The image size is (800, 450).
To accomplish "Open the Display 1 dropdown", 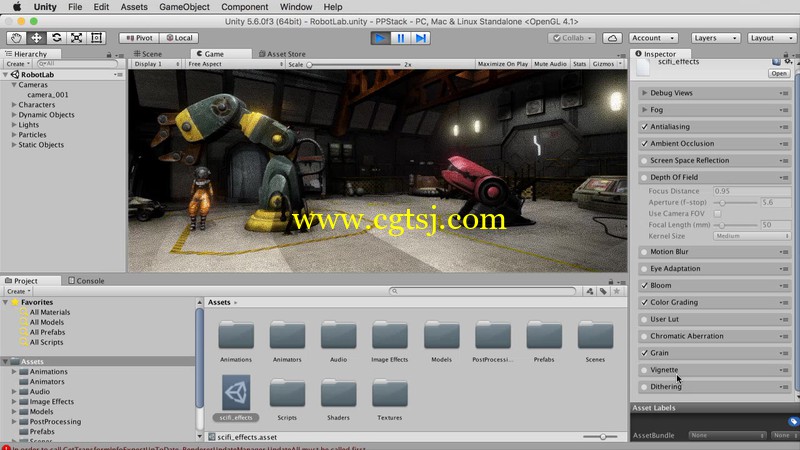I will tap(156, 64).
